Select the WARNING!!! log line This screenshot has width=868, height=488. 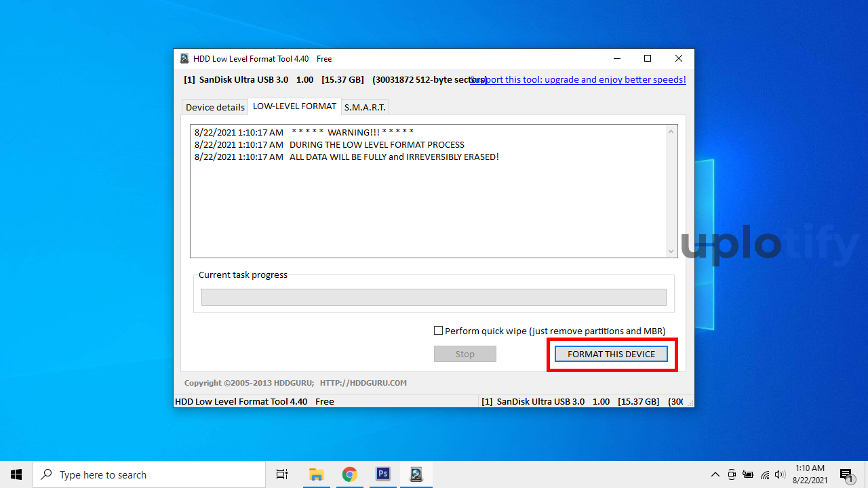coord(304,132)
